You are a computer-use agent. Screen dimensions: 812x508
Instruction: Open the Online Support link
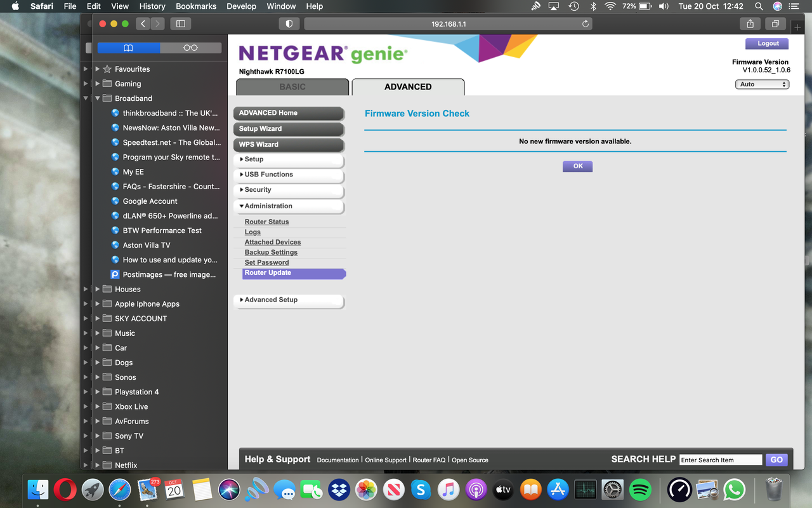pos(386,460)
